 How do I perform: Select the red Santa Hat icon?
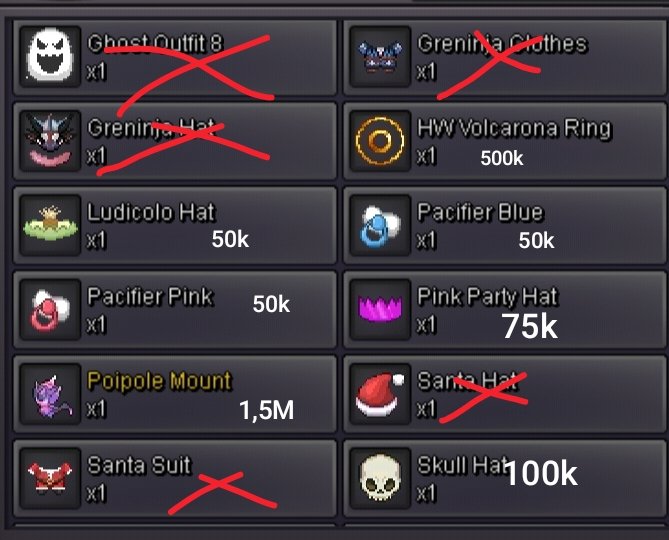pyautogui.click(x=380, y=394)
